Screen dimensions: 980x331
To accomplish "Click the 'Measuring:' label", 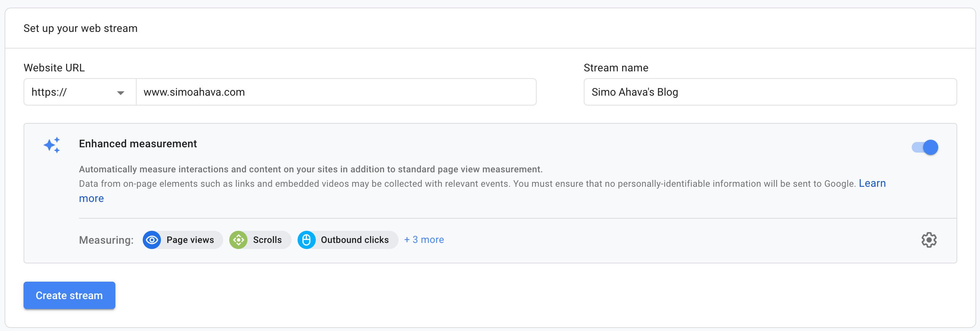I will (106, 240).
